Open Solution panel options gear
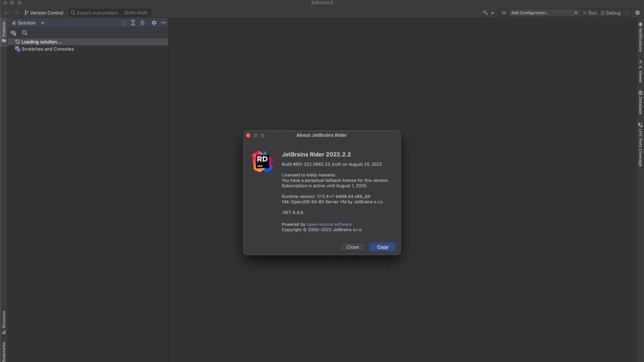This screenshot has height=362, width=644. coord(154,23)
